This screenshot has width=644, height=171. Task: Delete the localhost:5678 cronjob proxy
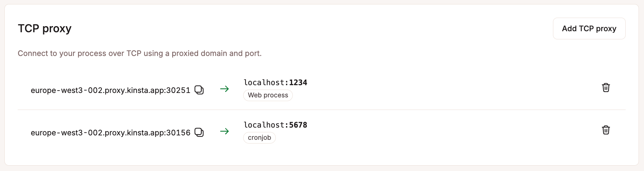tap(606, 130)
